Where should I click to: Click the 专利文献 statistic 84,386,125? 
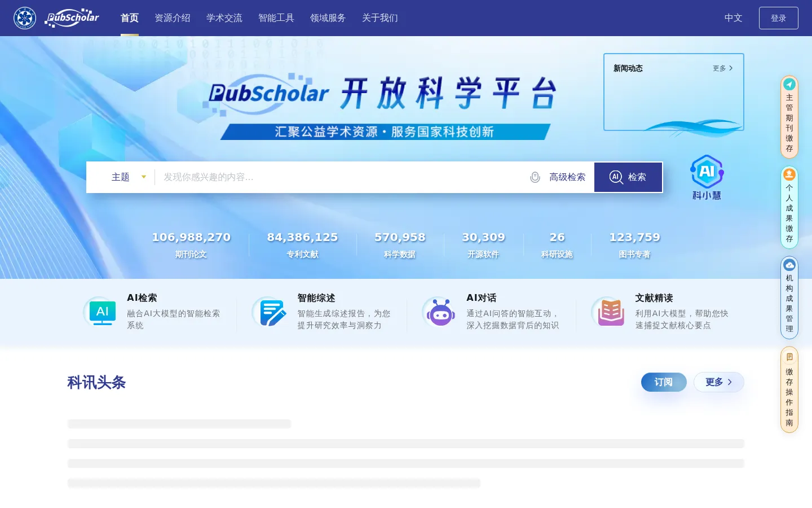[302, 244]
